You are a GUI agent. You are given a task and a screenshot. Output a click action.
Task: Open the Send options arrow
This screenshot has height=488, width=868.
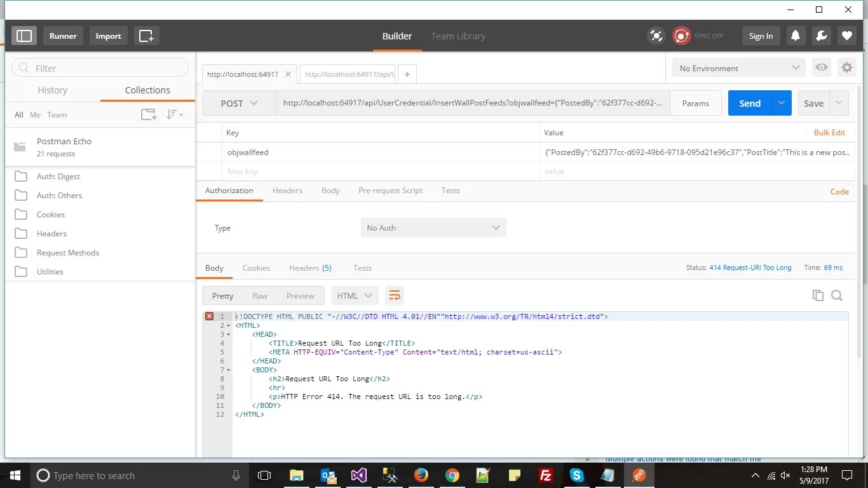(782, 103)
